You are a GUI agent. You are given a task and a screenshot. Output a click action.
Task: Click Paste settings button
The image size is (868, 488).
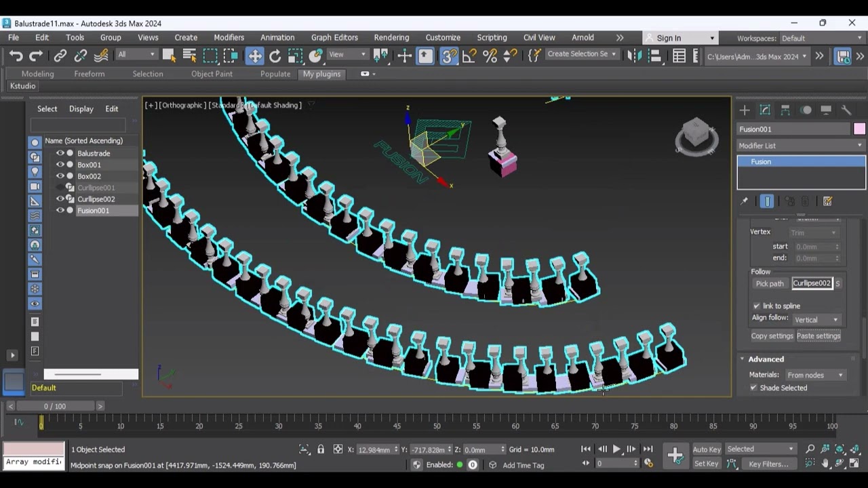(818, 336)
